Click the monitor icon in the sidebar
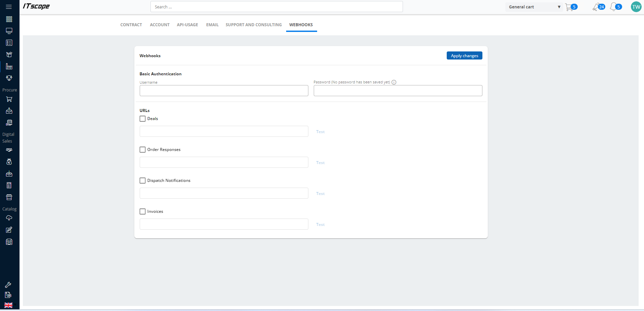Viewport: 644px width, 311px height. 9,31
